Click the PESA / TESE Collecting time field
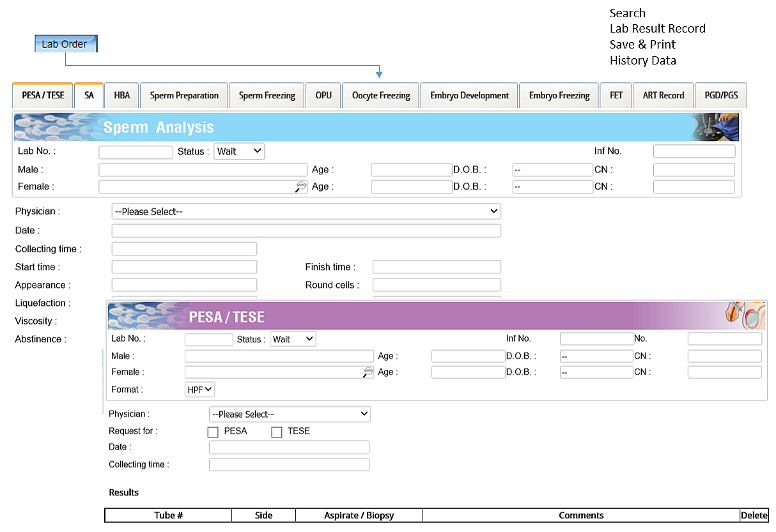This screenshot has height=532, width=776. point(289,464)
